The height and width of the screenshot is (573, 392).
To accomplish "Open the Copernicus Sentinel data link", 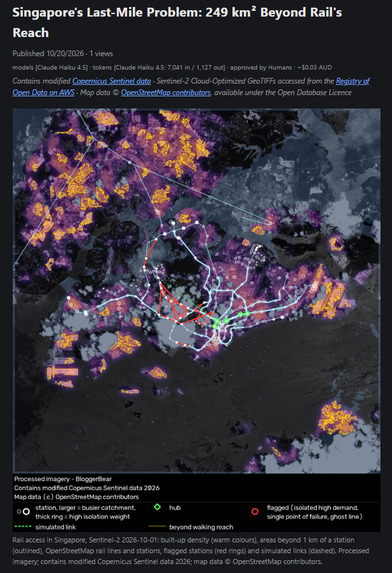I will [111, 81].
